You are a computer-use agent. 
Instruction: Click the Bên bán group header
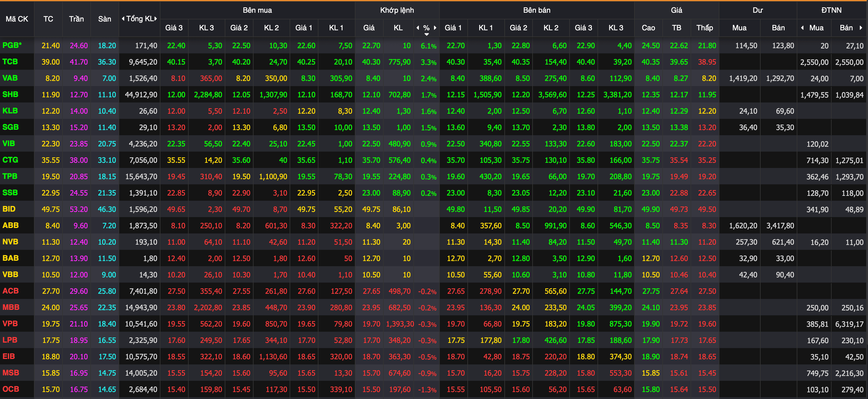(537, 10)
